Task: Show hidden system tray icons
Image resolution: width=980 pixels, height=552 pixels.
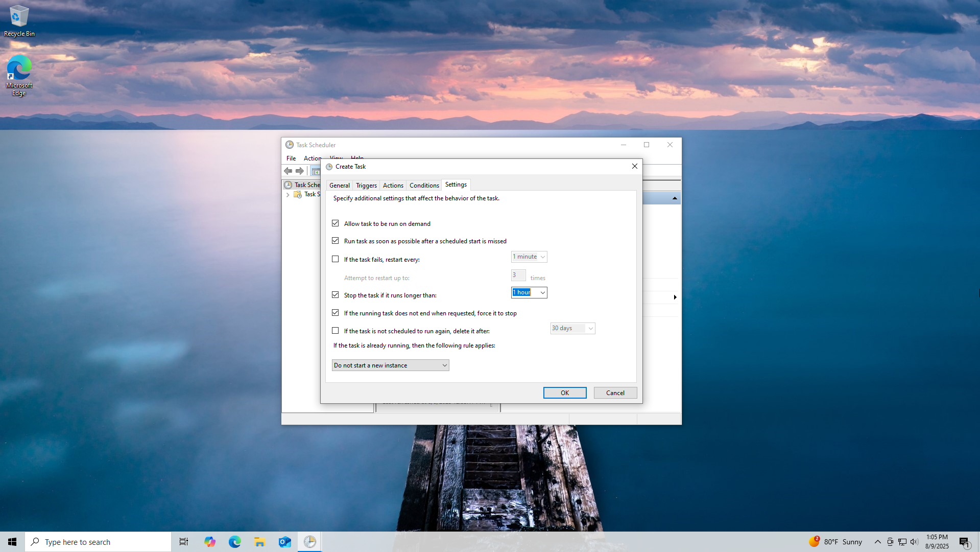Action: coord(877,542)
